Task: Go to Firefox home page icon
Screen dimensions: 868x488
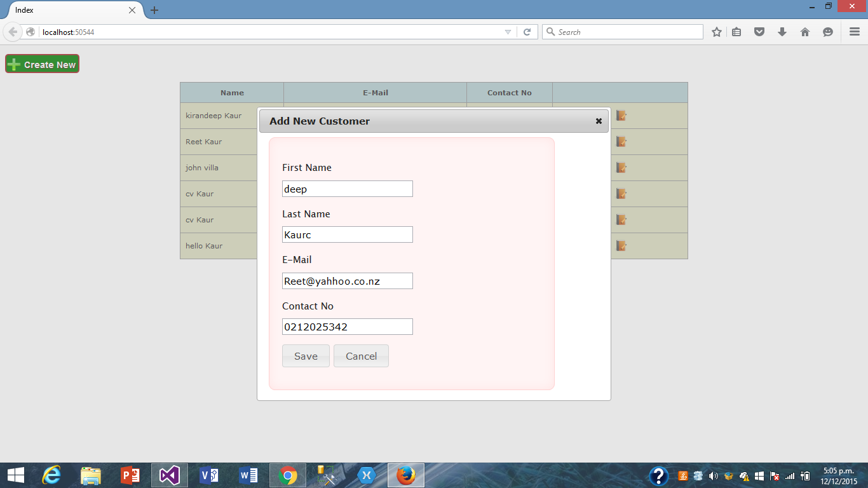Action: [805, 32]
